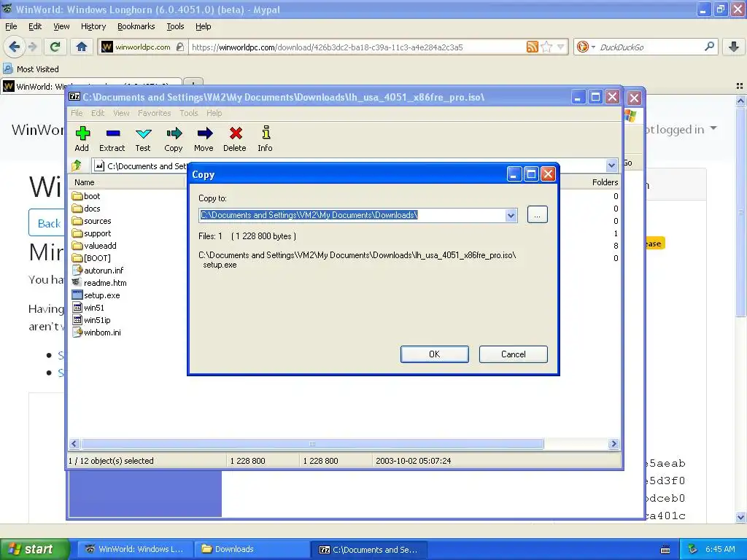Open the Tools menu in Mypal
Viewport: 747px width, 560px height.
click(x=175, y=26)
